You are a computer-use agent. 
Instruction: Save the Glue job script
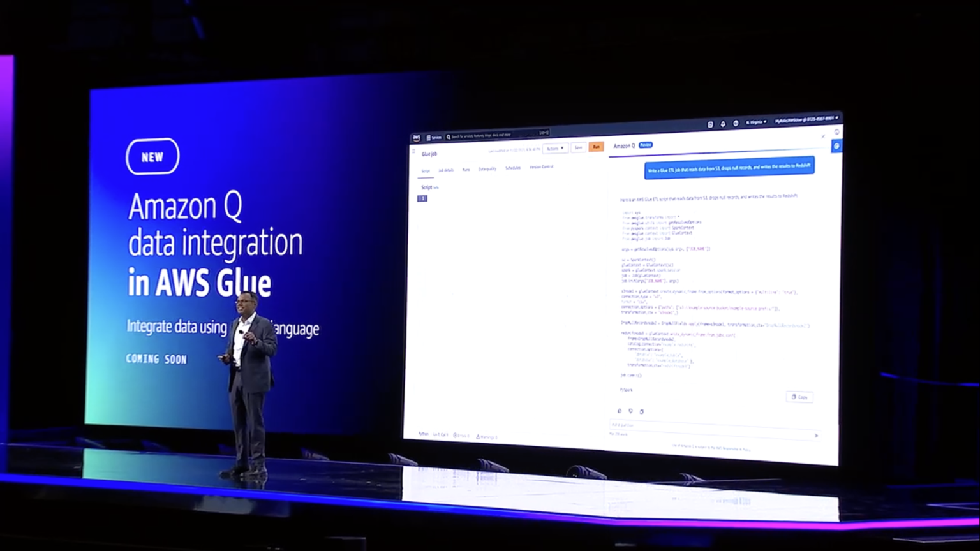click(578, 147)
